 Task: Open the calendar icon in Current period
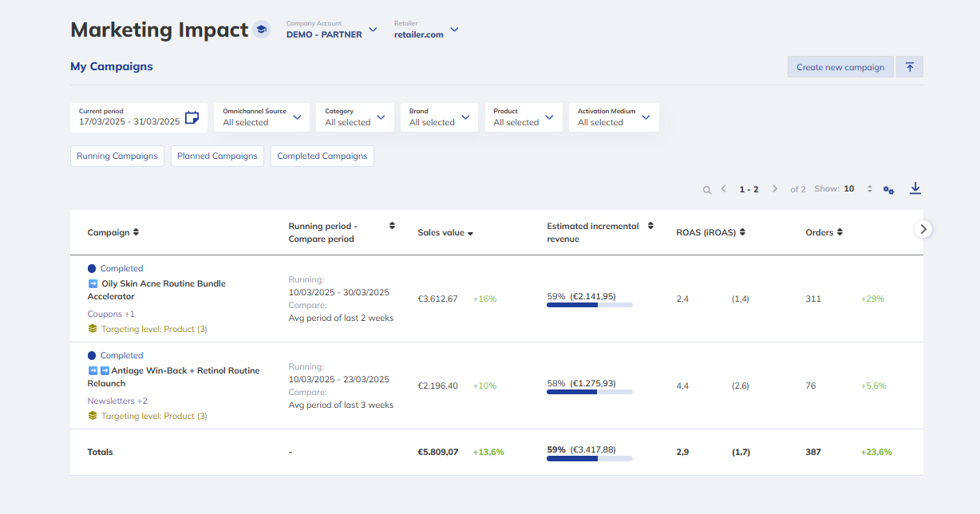[x=192, y=117]
